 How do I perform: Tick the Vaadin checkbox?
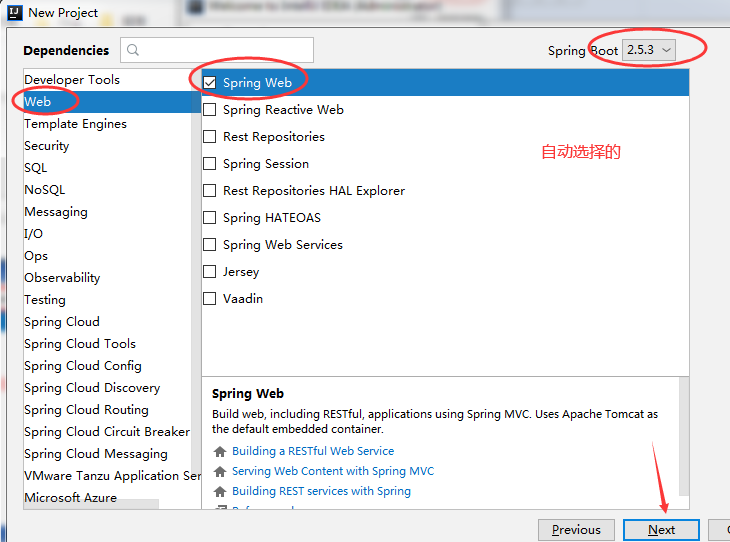pos(210,299)
